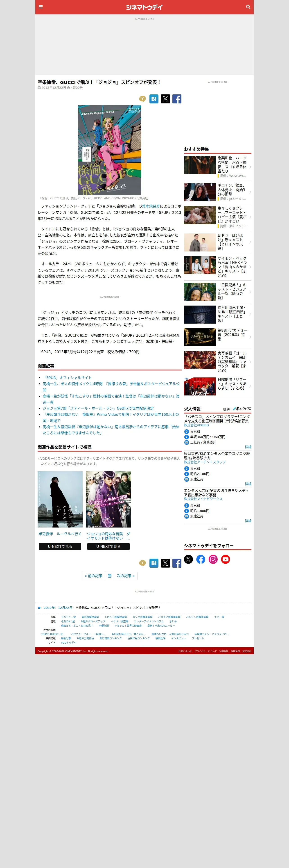Image resolution: width=289 pixels, height=868 pixels.
Task: Click 運営会社 in the footer bar
Action: click(247, 651)
